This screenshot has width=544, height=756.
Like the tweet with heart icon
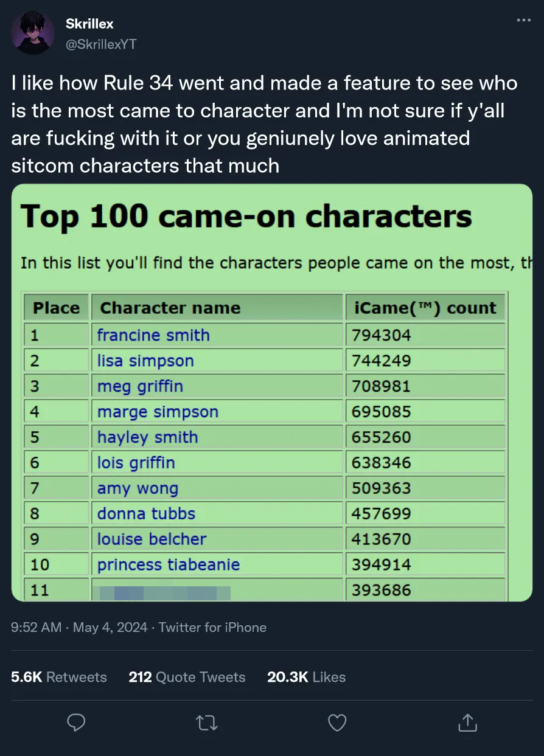click(337, 722)
